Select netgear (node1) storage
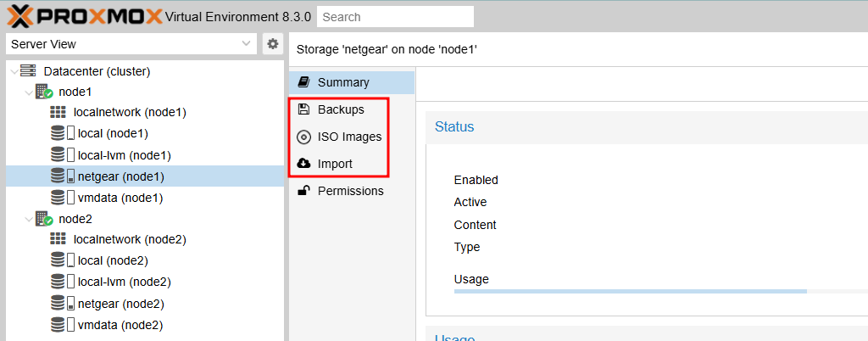The width and height of the screenshot is (868, 341). (x=121, y=176)
